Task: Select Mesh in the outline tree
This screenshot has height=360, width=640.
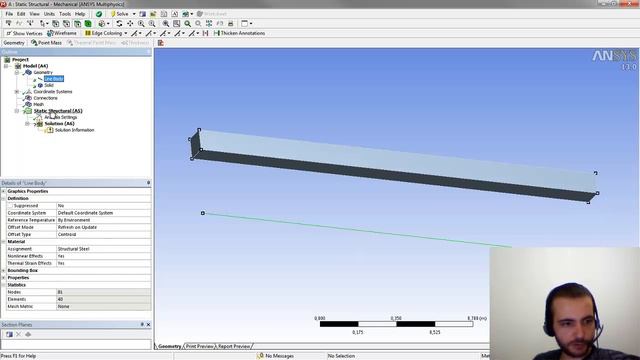Action: point(38,104)
